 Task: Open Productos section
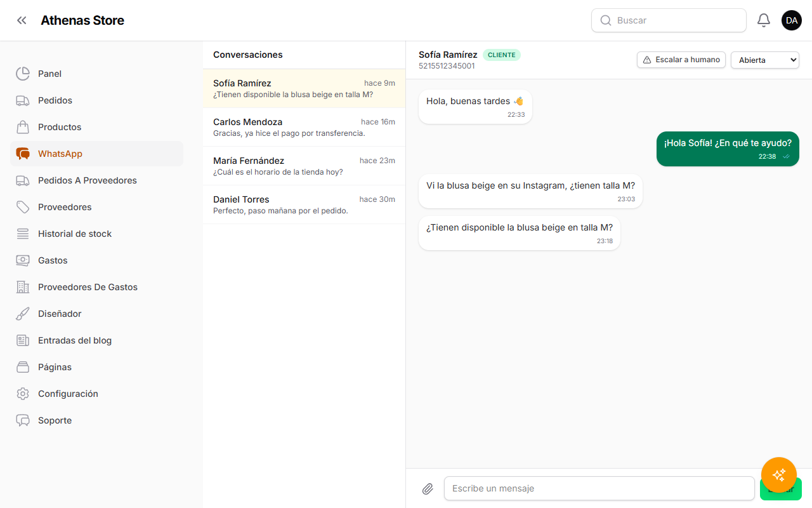click(x=96, y=127)
